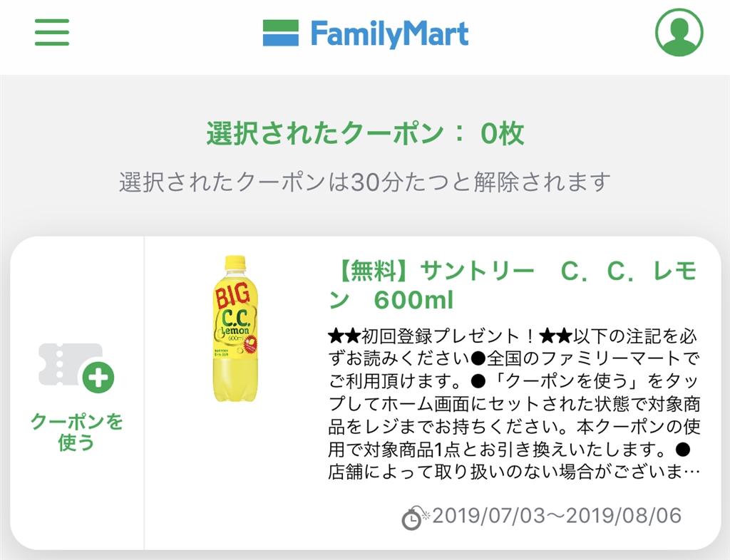Click the clock icon beside the validity dates
This screenshot has height=560, width=730.
click(412, 519)
